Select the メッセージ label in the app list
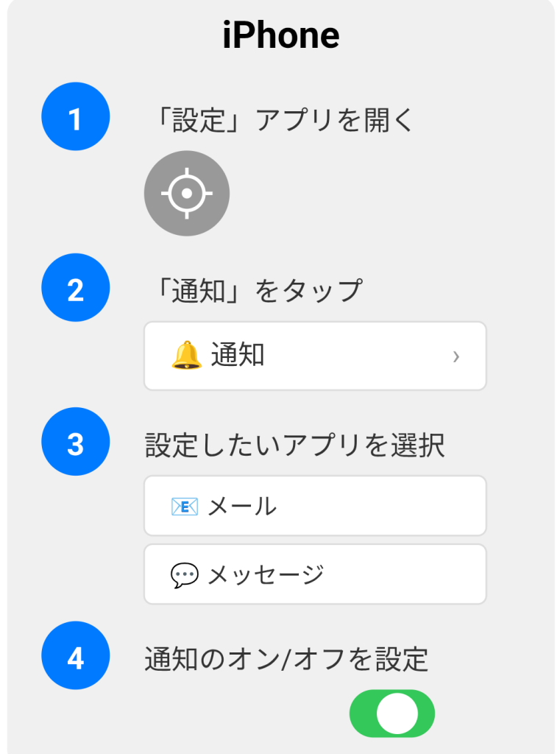The image size is (560, 754). [x=266, y=575]
